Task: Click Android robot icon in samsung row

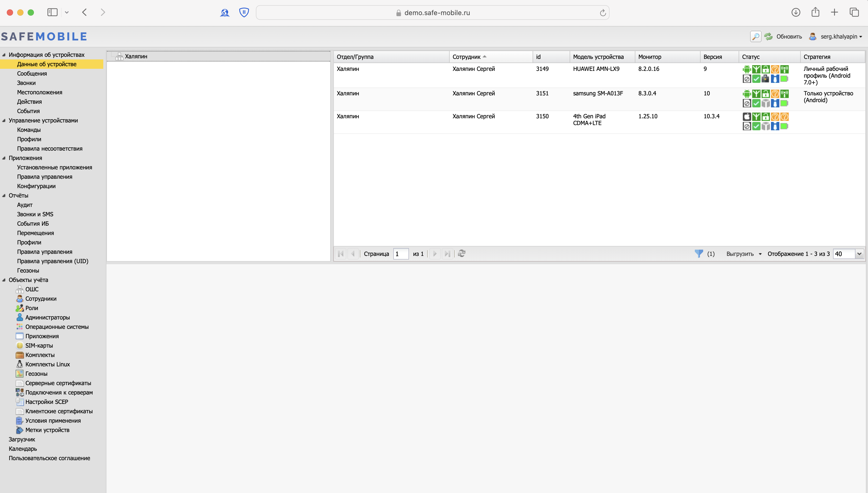Action: pyautogui.click(x=746, y=94)
